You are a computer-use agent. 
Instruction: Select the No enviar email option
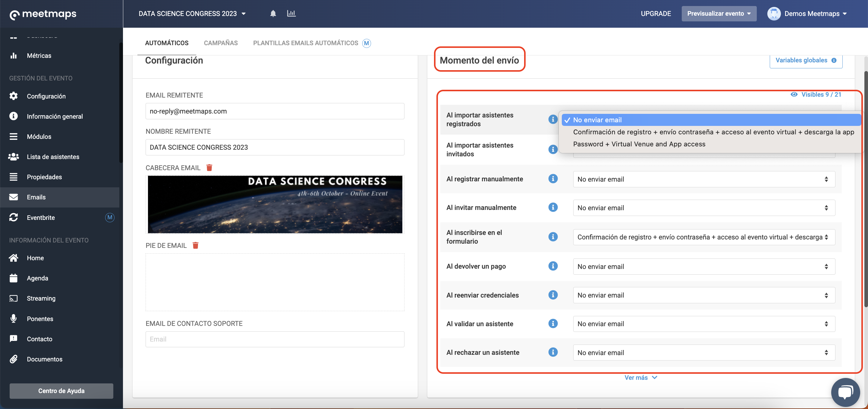coord(711,120)
